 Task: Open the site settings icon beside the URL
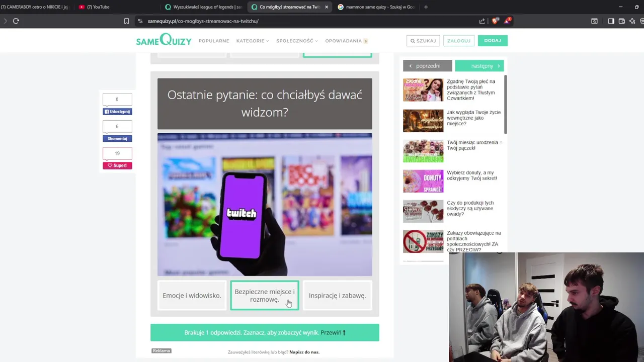pos(140,21)
